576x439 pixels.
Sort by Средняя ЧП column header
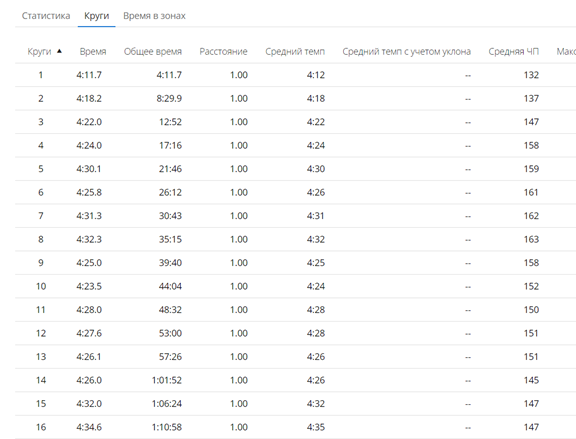(514, 51)
